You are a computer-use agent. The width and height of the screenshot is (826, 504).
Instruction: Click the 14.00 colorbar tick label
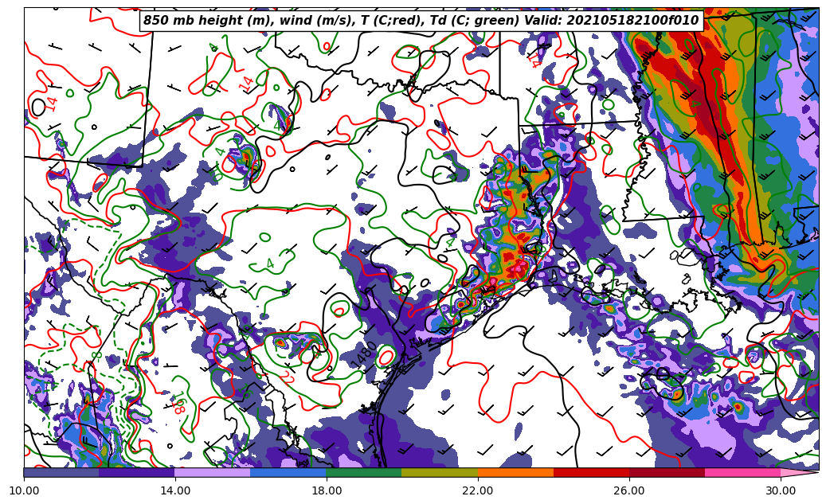[175, 490]
